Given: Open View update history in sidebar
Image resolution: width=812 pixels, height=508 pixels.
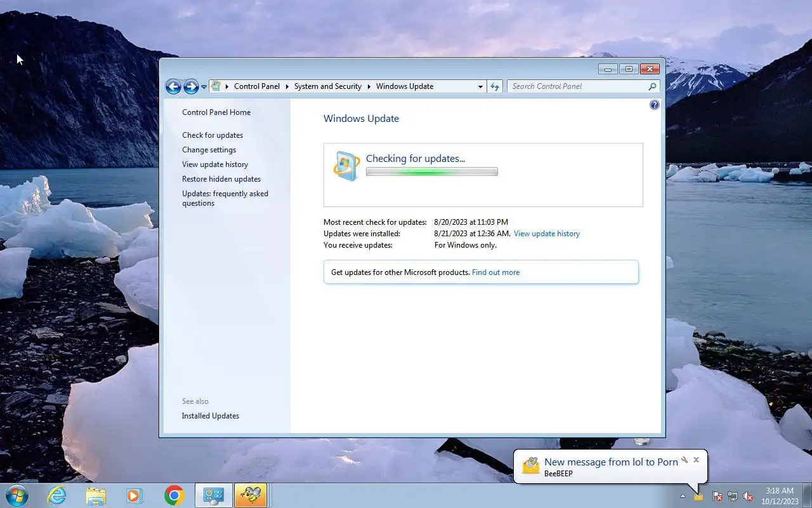Looking at the screenshot, I should [215, 164].
